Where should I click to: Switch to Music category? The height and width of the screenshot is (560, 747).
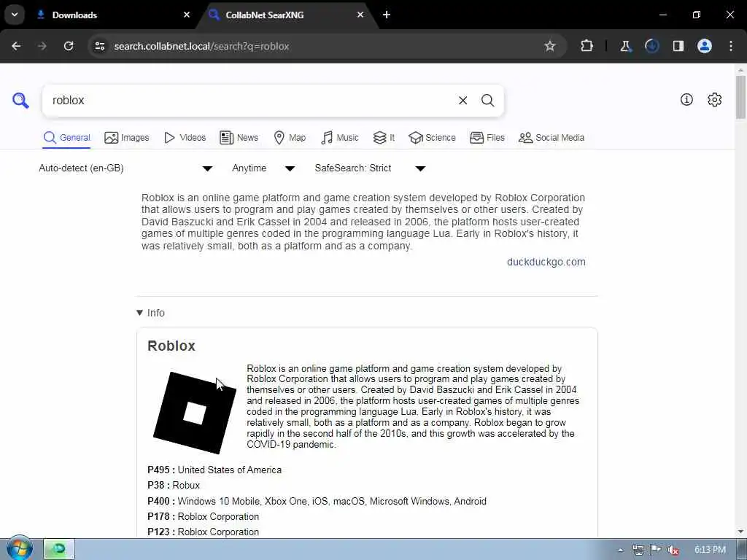340,138
